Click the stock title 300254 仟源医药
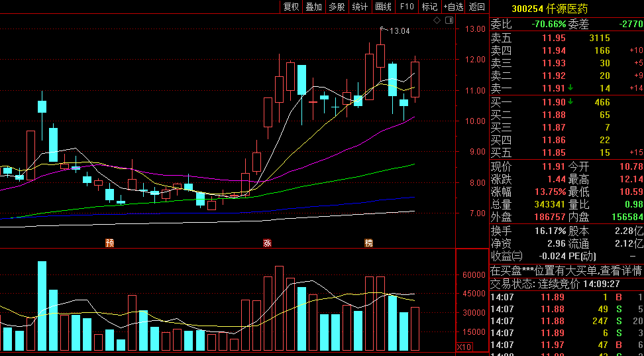This screenshot has width=644, height=356. 549,9
